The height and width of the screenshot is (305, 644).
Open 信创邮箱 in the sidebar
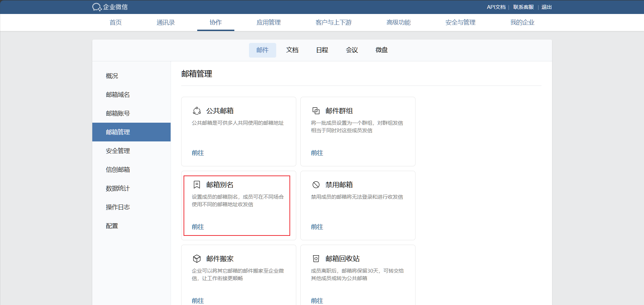coord(131,170)
